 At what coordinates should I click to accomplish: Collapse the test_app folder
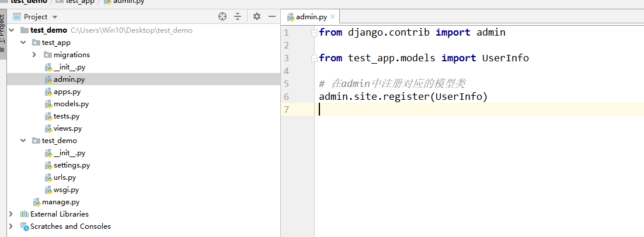pos(23,42)
